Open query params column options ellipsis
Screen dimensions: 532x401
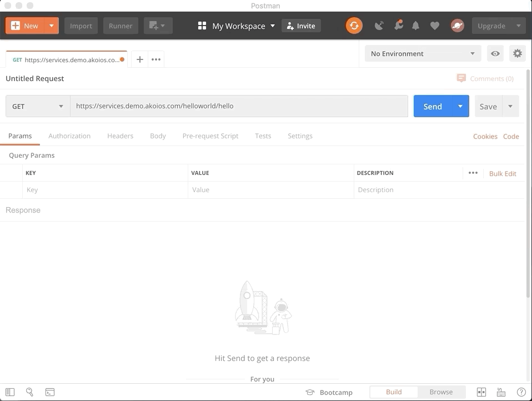473,173
